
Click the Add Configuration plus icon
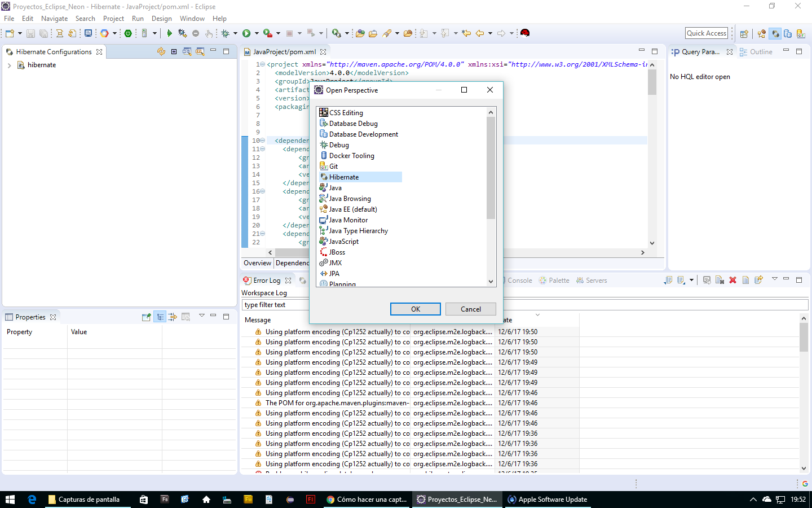point(174,51)
